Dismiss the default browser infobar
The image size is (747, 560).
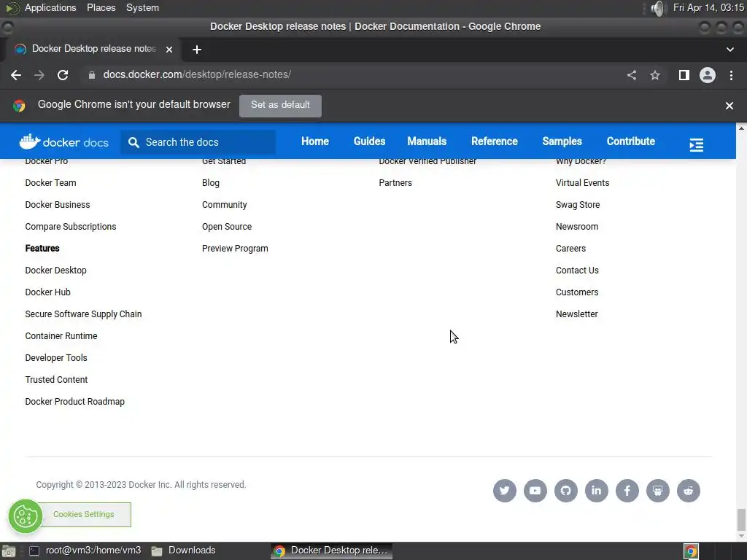click(x=729, y=106)
